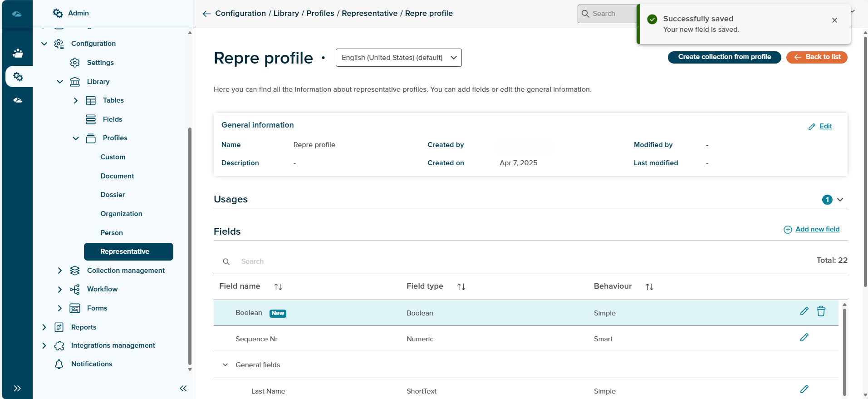Click the Admin gear icon

click(58, 13)
